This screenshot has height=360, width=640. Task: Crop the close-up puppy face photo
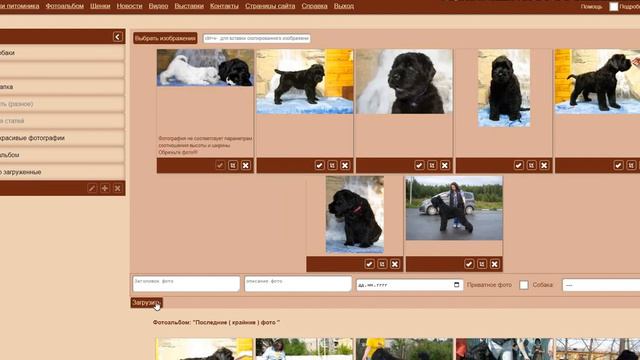coord(432,165)
